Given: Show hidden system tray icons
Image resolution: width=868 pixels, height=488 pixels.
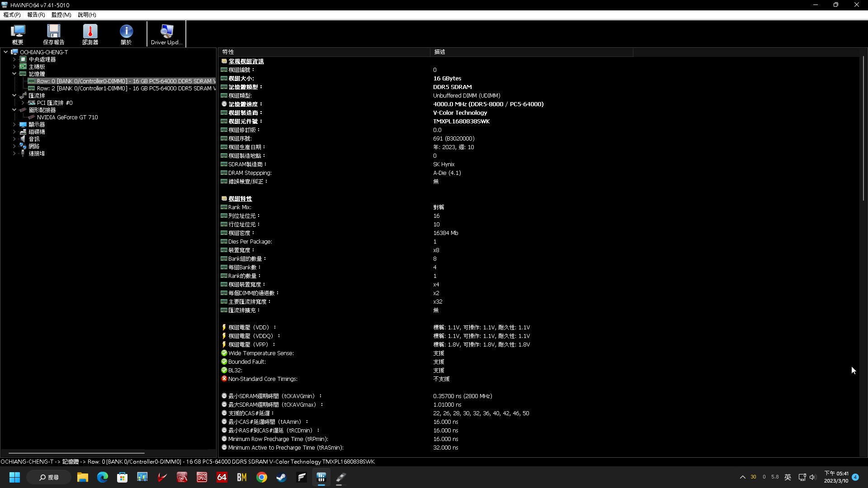Looking at the screenshot, I should pos(742,477).
